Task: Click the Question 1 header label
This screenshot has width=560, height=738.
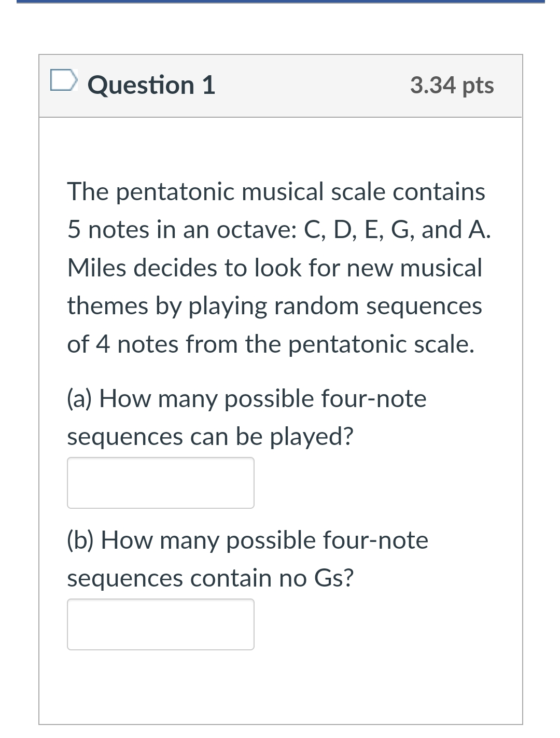Action: pos(151,85)
